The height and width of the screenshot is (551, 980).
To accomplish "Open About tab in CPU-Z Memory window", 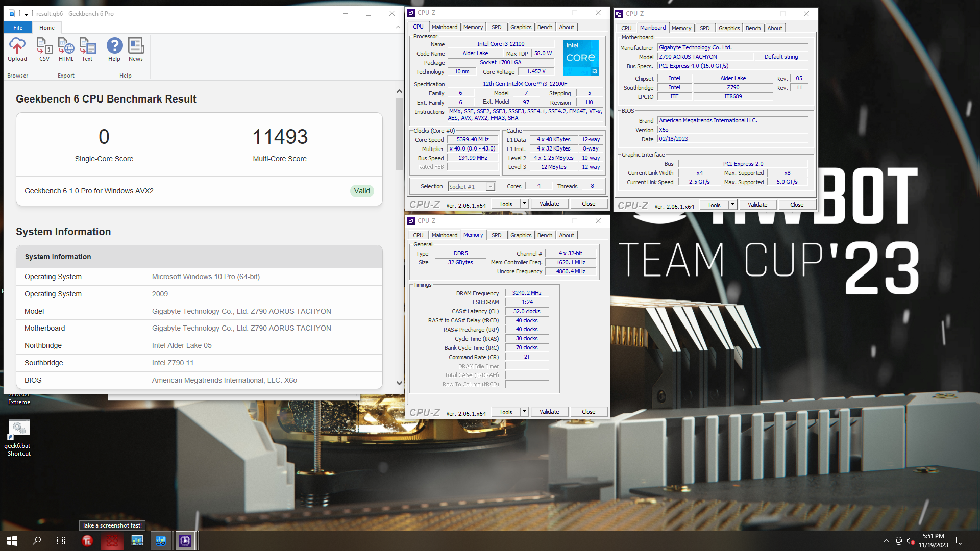I will point(567,235).
